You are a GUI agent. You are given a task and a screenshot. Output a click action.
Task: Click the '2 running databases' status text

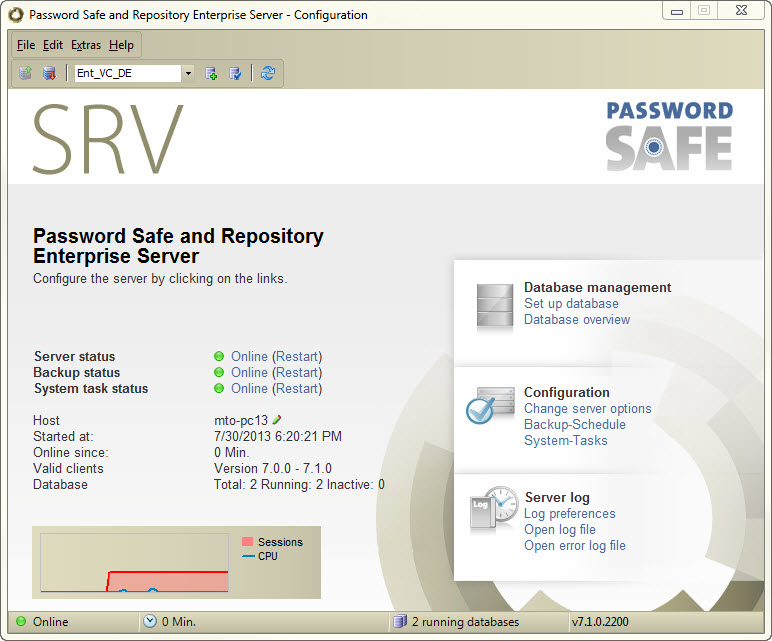[465, 622]
